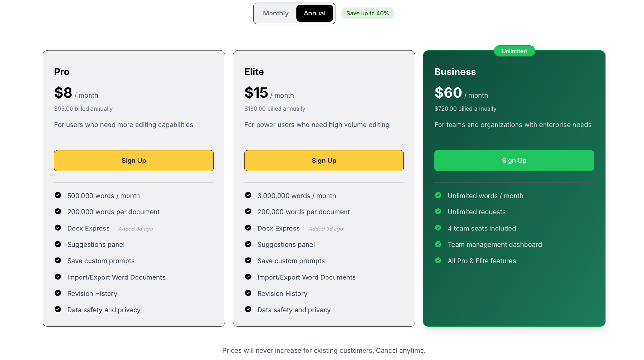
Task: Click checkmark beside 500,000 words / month
Action: (x=58, y=195)
